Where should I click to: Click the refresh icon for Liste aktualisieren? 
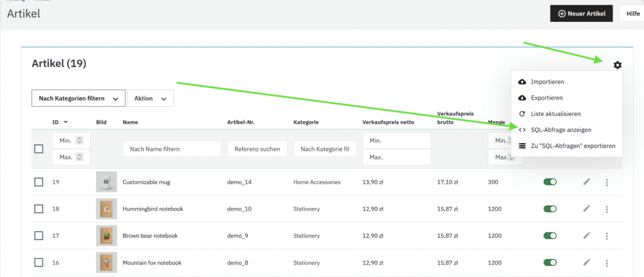coord(522,114)
